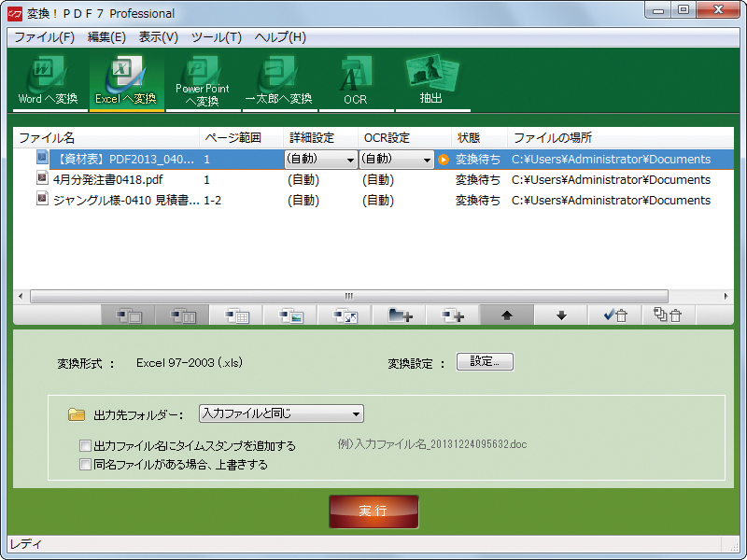Enable timestamp in output file name checkbox
Screen dimensions: 747x560
coord(85,446)
